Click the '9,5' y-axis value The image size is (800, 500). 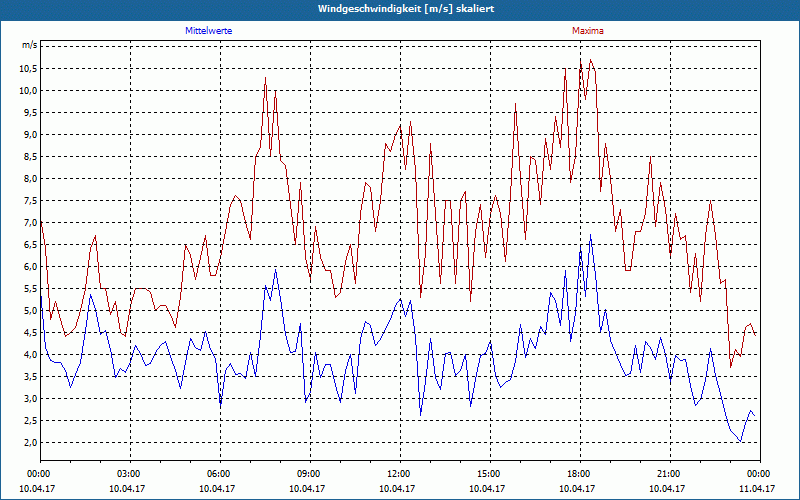click(30, 113)
